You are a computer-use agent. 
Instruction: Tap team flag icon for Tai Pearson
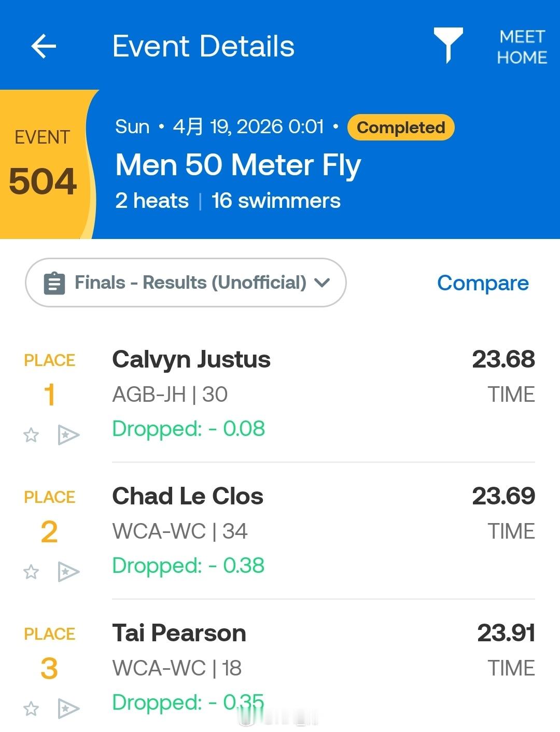click(x=68, y=709)
